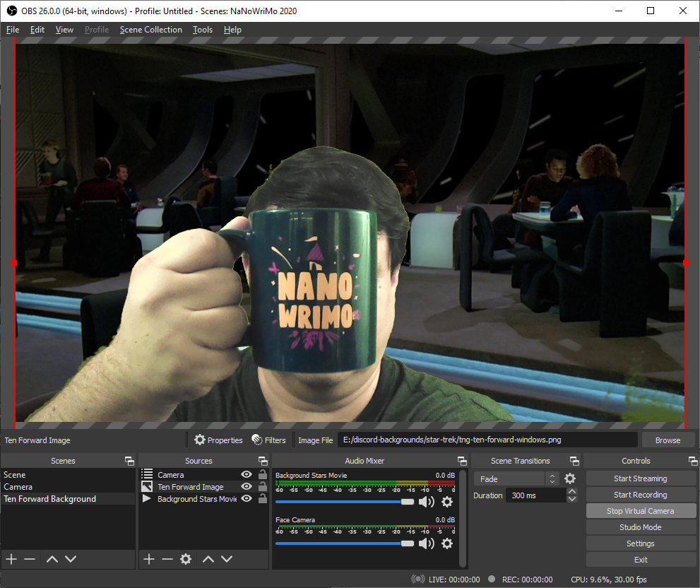Click the Ten Forward Image source icon
This screenshot has width=700, height=588.
[x=147, y=486]
